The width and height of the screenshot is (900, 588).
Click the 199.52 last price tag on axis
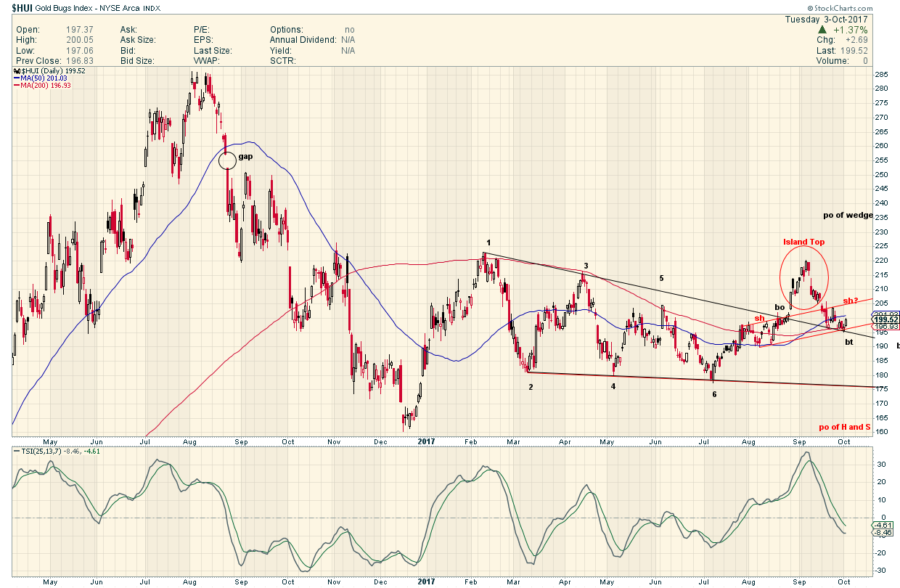(885, 319)
